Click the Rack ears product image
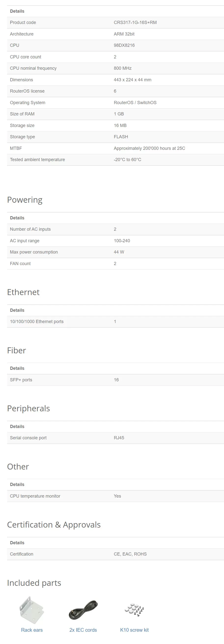Screen dimensions: 224x644 (x=32, y=610)
